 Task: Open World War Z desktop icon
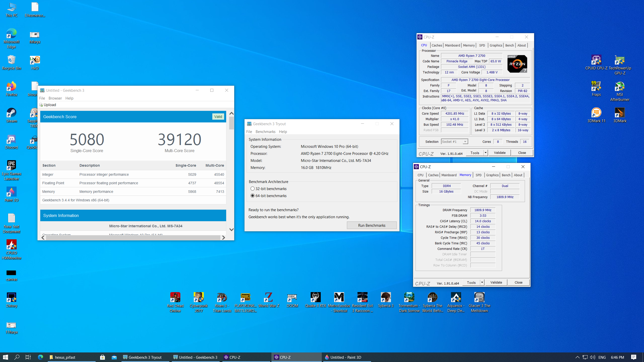tap(269, 300)
